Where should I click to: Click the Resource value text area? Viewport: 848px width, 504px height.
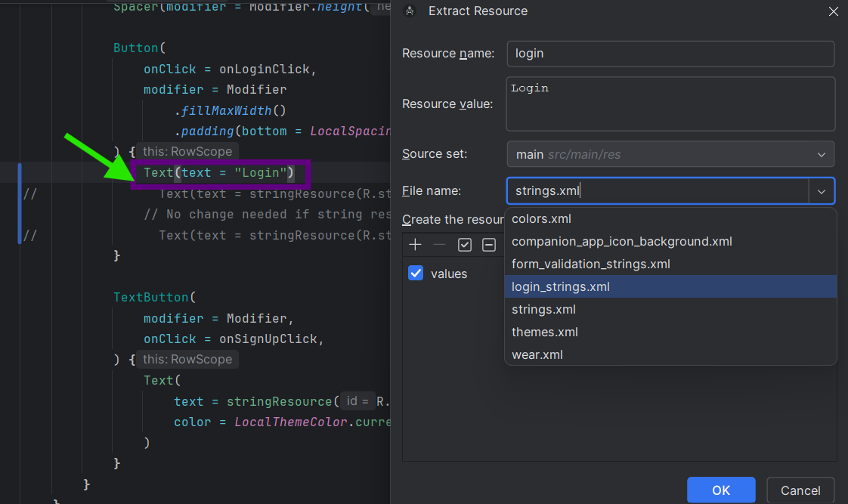[x=670, y=104]
